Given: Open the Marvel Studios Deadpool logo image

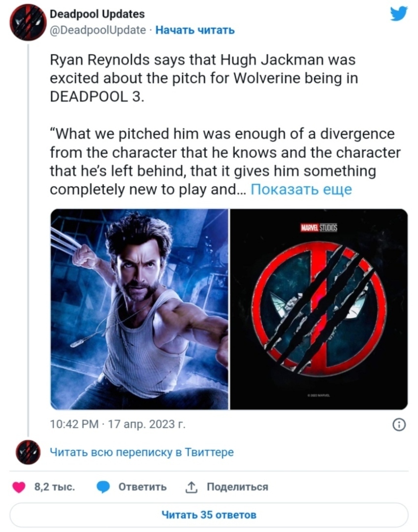Looking at the screenshot, I should [x=319, y=309].
